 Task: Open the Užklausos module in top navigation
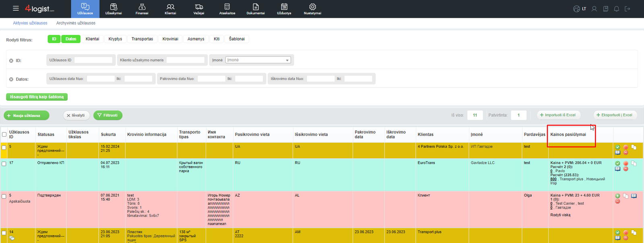[x=85, y=9]
